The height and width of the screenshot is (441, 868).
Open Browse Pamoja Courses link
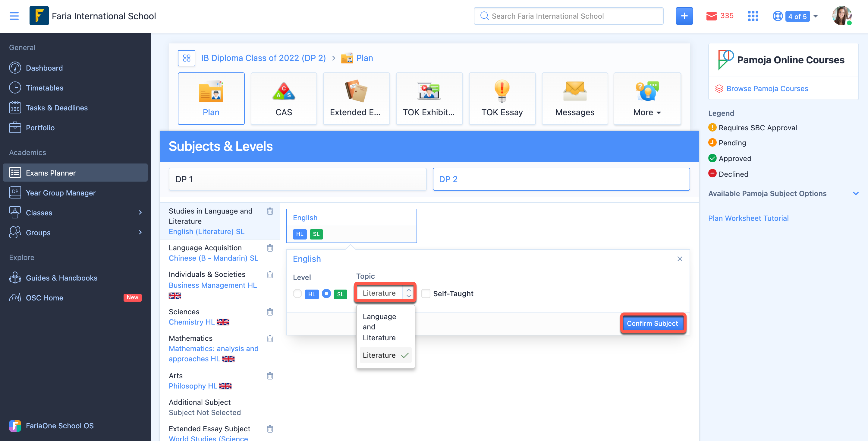pyautogui.click(x=767, y=88)
